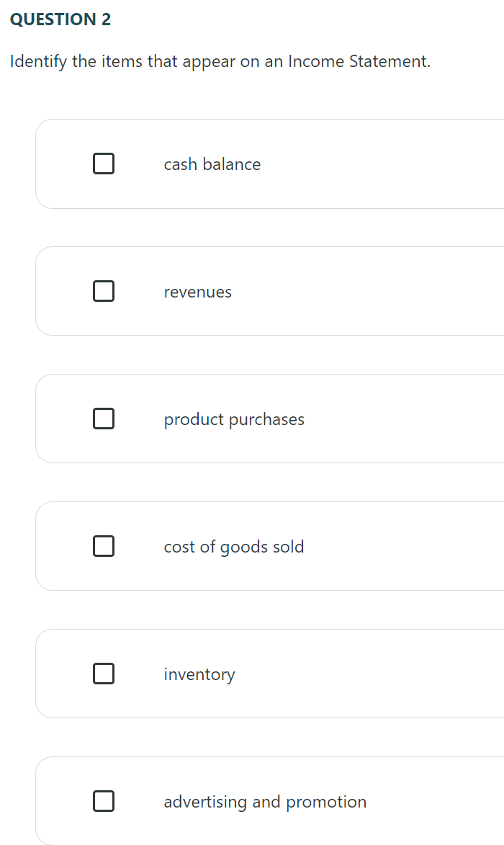Image resolution: width=504 pixels, height=845 pixels.
Task: Click the question prompt text
Action: pos(219,61)
